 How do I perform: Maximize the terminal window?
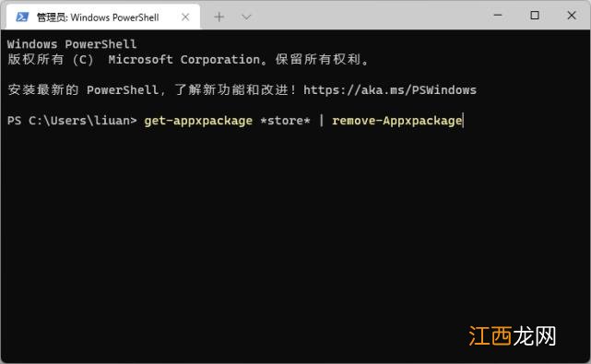535,16
